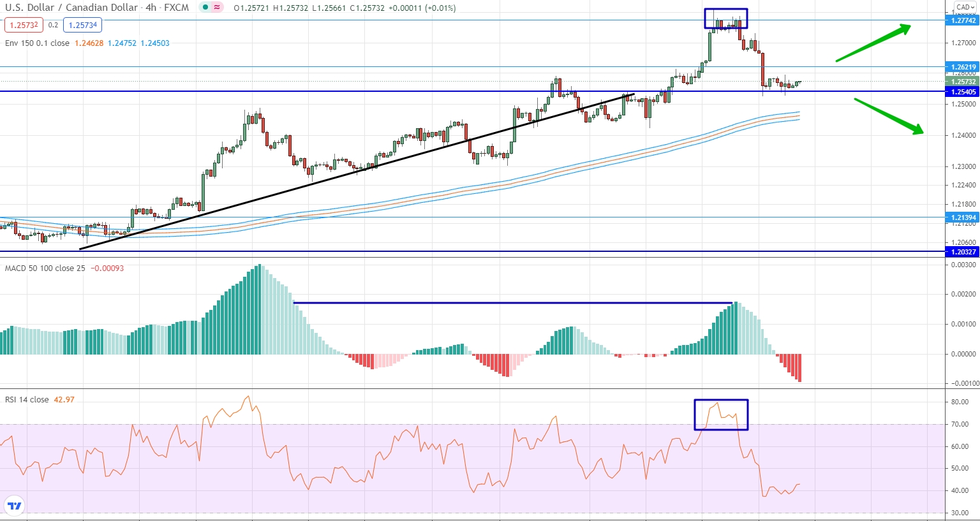The image size is (980, 521).
Task: Click the green current price label 1.25732
Action: [x=963, y=82]
